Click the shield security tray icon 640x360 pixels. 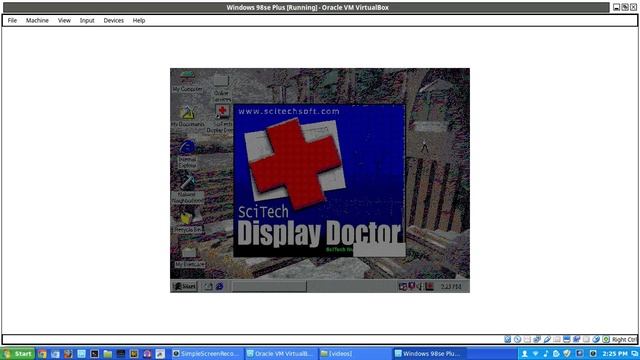[567, 353]
